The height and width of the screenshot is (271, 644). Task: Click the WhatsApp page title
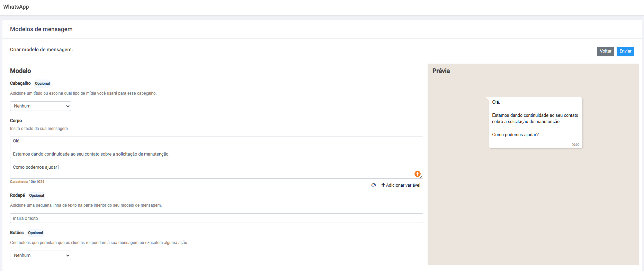click(16, 7)
